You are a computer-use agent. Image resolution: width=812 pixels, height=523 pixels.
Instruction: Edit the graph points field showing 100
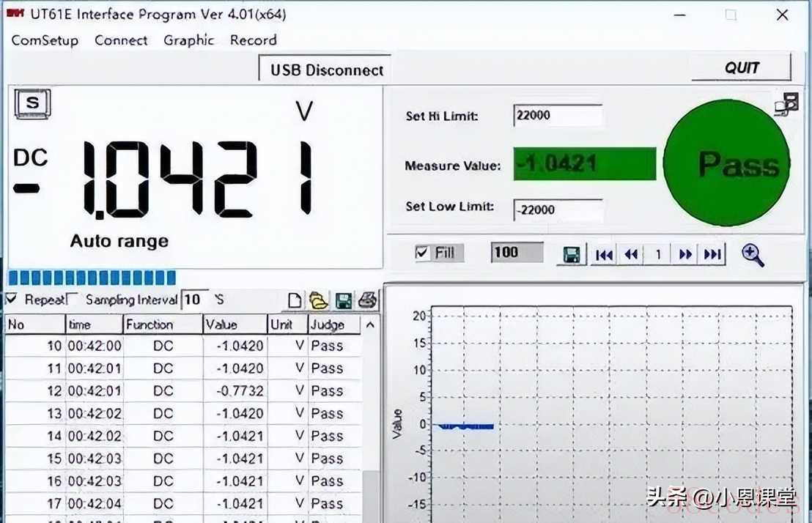tap(517, 252)
